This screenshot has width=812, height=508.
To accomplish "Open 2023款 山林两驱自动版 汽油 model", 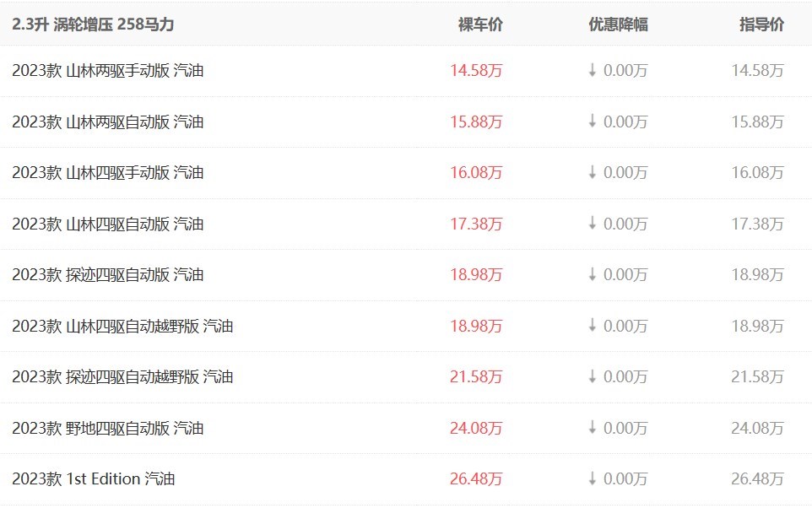I will (x=108, y=122).
